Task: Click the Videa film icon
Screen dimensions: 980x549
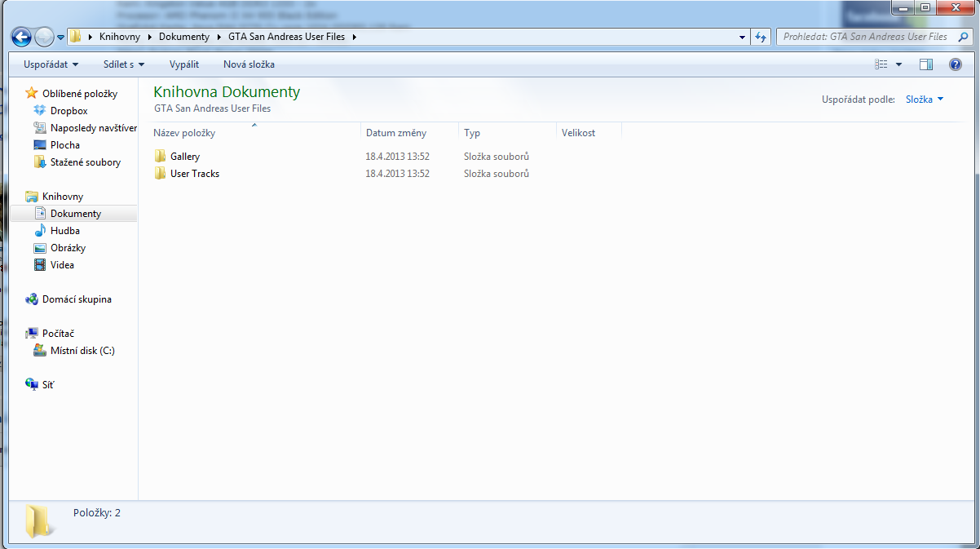Action: tap(40, 264)
